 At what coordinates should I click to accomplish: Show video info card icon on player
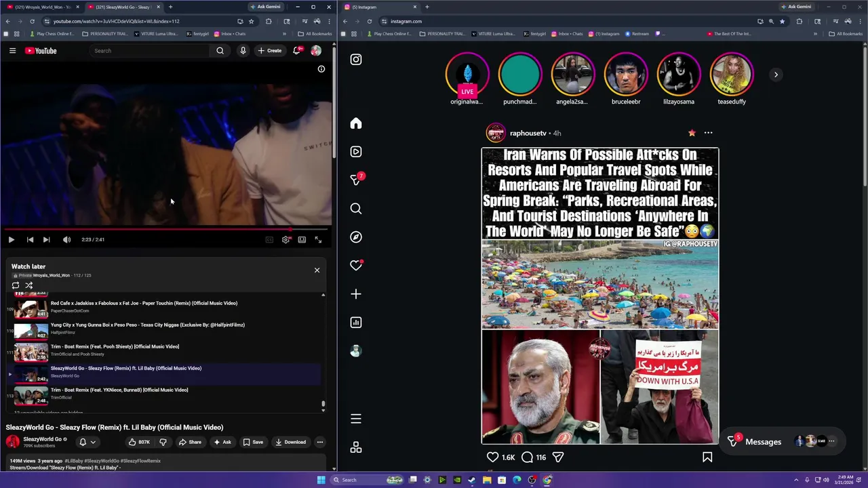tap(321, 69)
